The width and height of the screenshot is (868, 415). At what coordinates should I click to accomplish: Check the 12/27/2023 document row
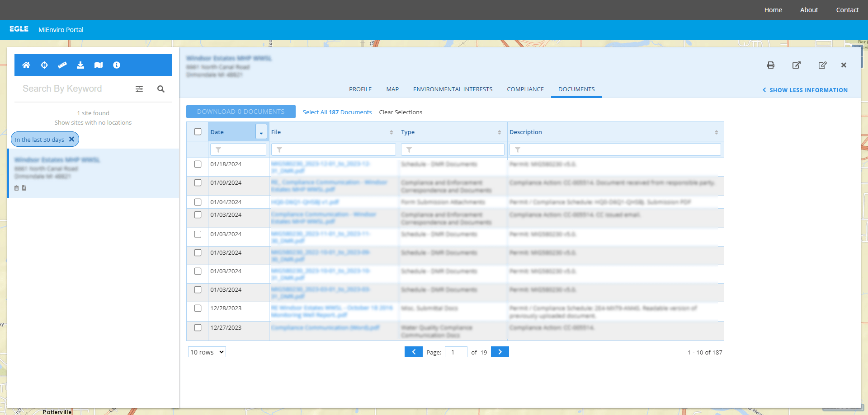point(198,328)
